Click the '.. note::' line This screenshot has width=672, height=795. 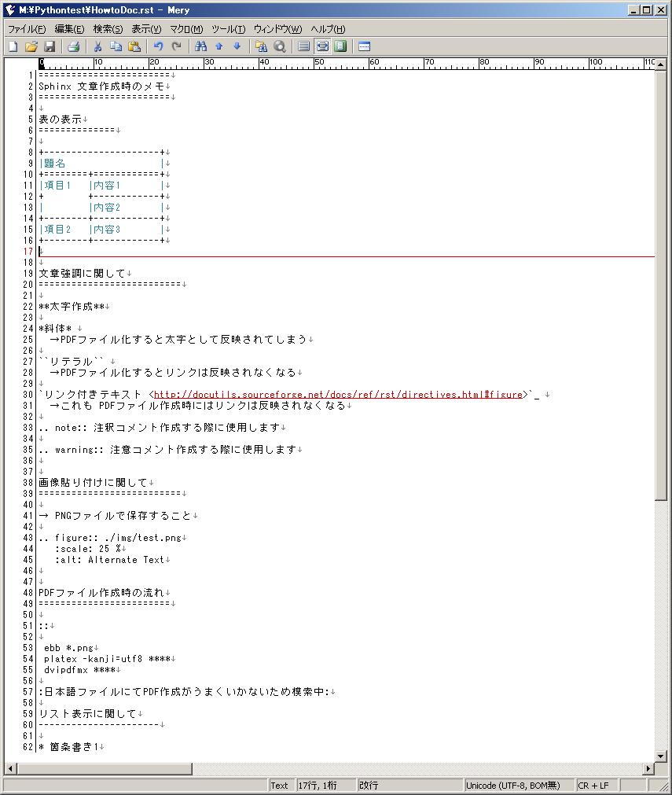[159, 428]
